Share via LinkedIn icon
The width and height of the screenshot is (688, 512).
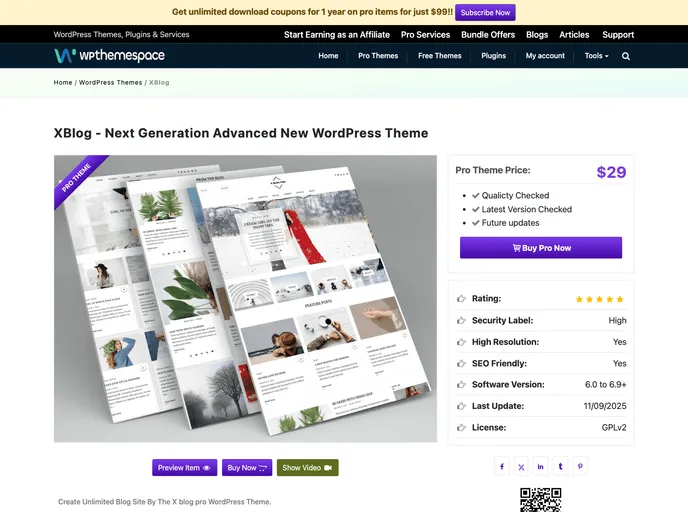(541, 466)
